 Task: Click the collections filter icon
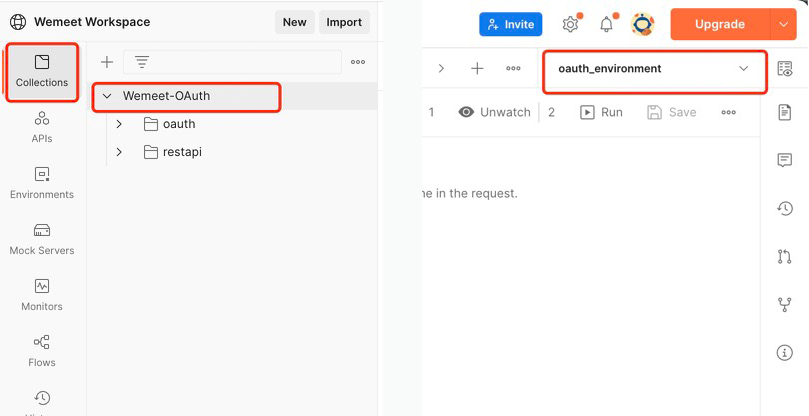142,62
